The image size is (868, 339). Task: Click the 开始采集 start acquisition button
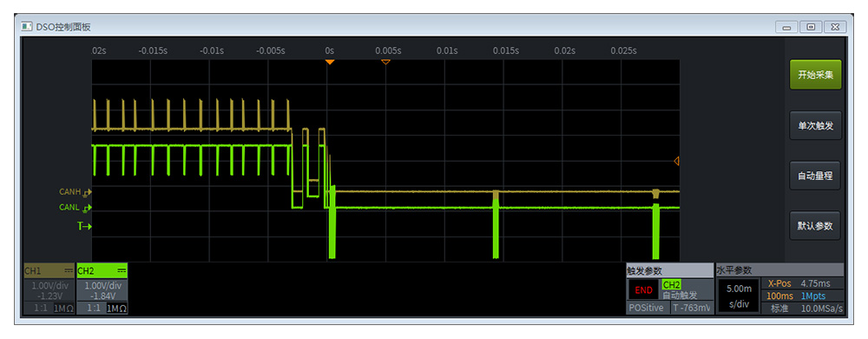(x=815, y=75)
